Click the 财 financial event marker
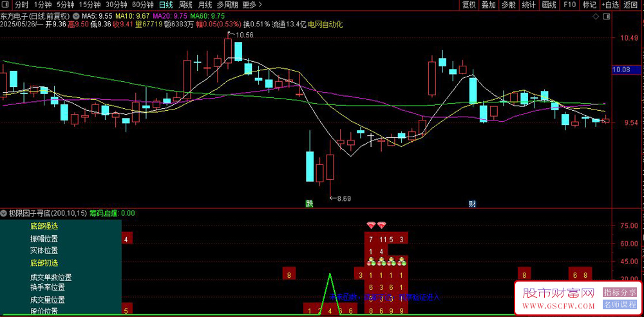Viewport: 644px width, 317px height. [473, 204]
